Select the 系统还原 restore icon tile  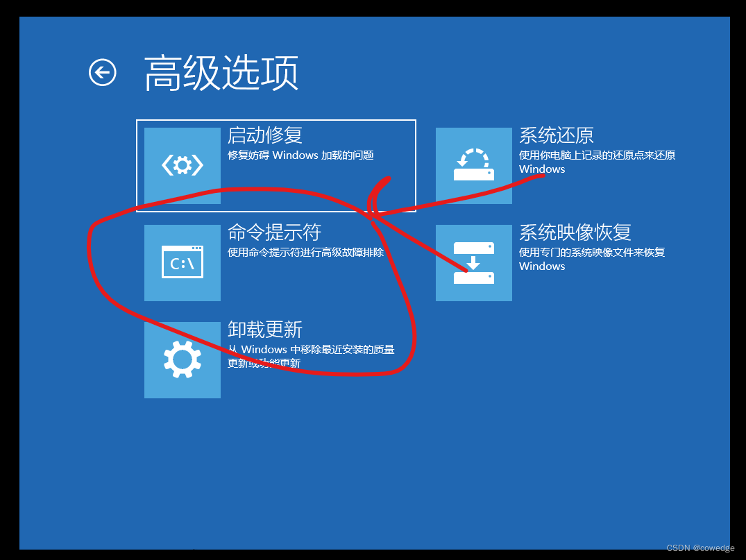click(x=474, y=166)
